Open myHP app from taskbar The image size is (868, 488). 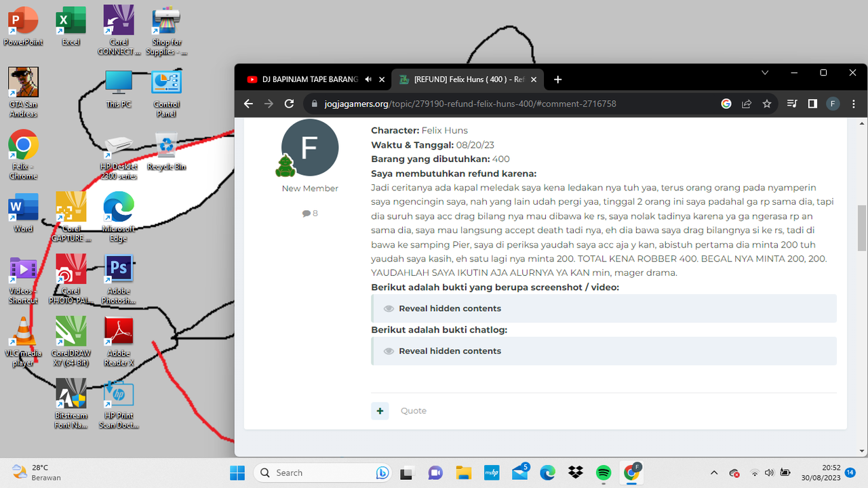click(491, 472)
